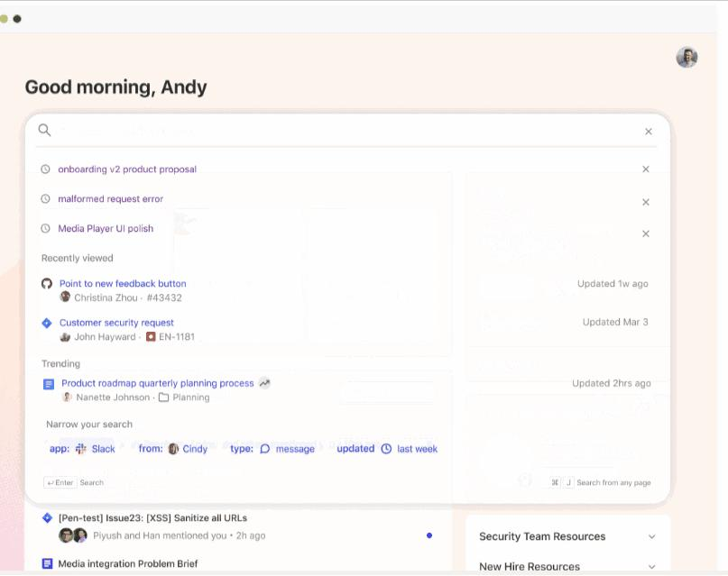Open 'Point to new feedback button' result
The width and height of the screenshot is (728, 576).
click(x=123, y=283)
